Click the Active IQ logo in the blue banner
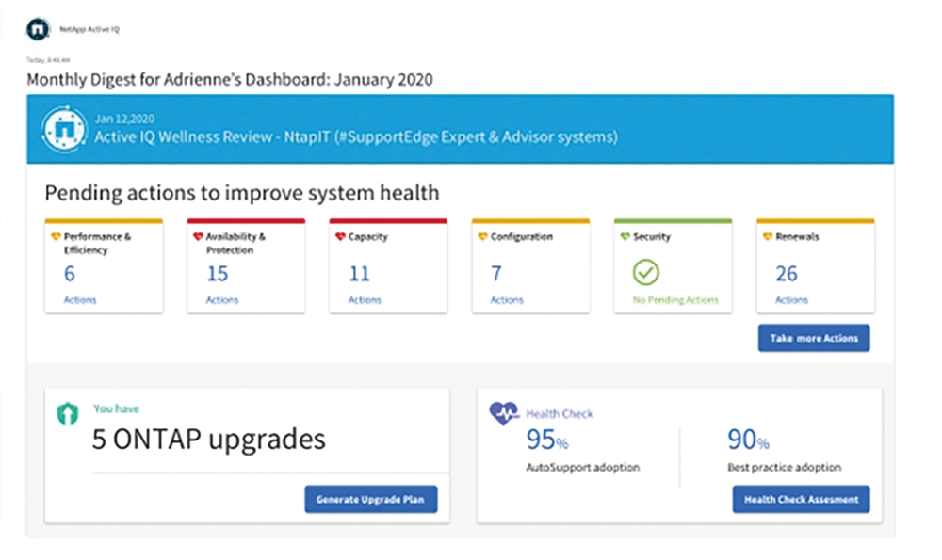The width and height of the screenshot is (942, 560). click(64, 128)
